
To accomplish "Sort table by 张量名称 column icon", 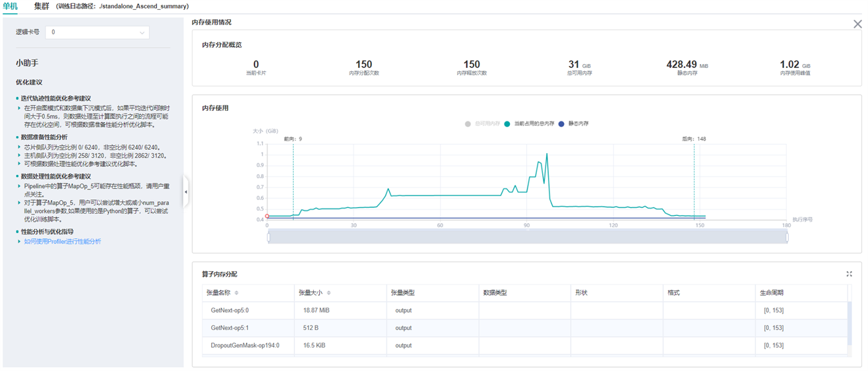I will click(x=237, y=293).
